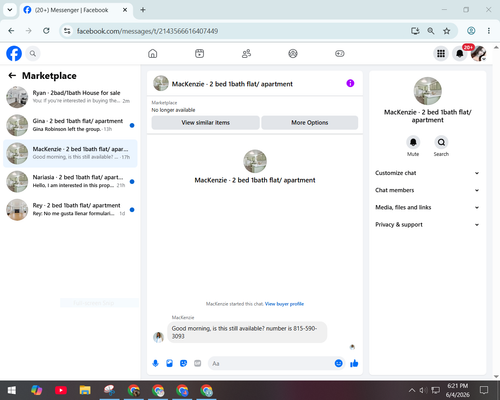Image resolution: width=500 pixels, height=400 pixels.
Task: Open Windows notification center icon
Action: point(484,390)
